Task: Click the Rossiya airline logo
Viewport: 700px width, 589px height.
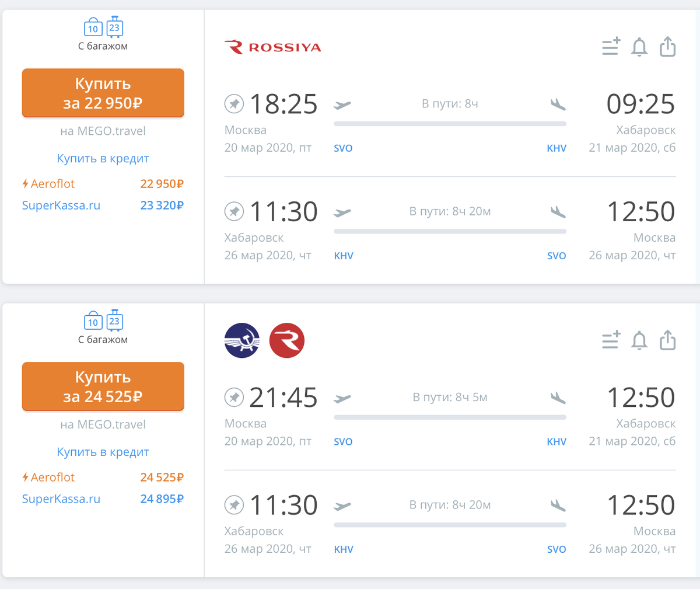Action: (273, 47)
